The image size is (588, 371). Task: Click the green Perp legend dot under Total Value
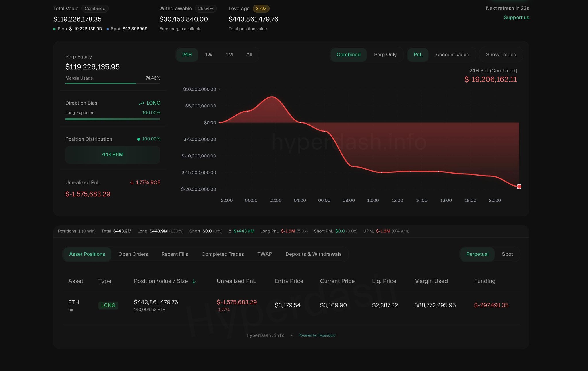pyautogui.click(x=55, y=29)
